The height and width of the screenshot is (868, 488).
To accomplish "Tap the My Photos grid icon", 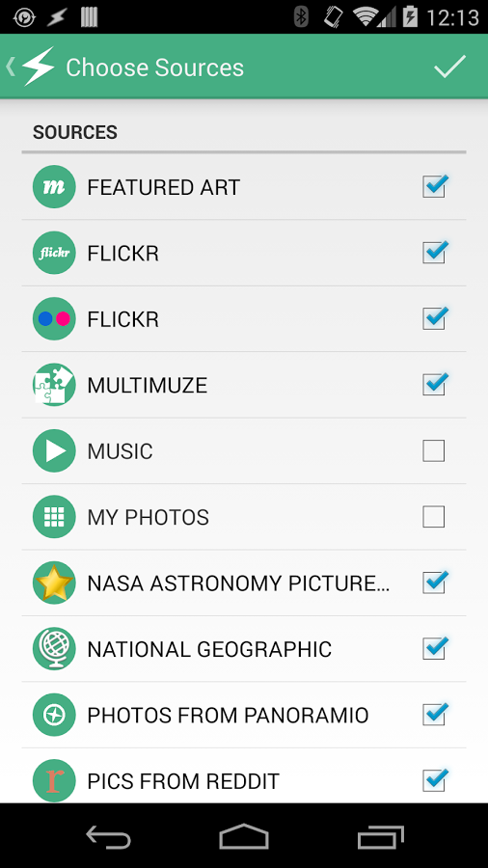I will (x=54, y=517).
